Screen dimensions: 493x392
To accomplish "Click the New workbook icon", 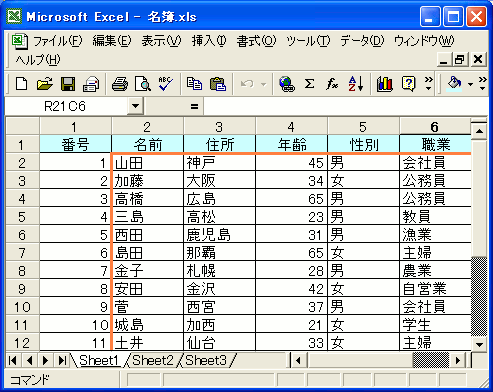I will [x=22, y=84].
